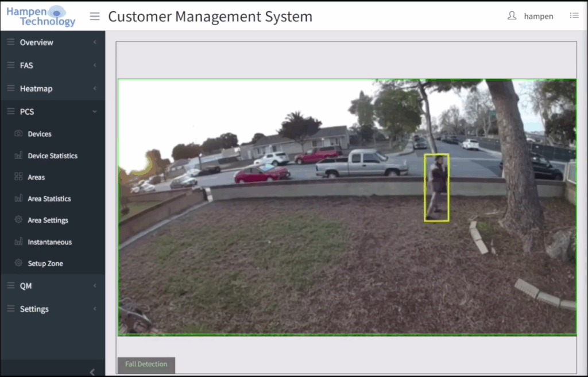Click the detected person's yellow bounding box

click(x=436, y=188)
